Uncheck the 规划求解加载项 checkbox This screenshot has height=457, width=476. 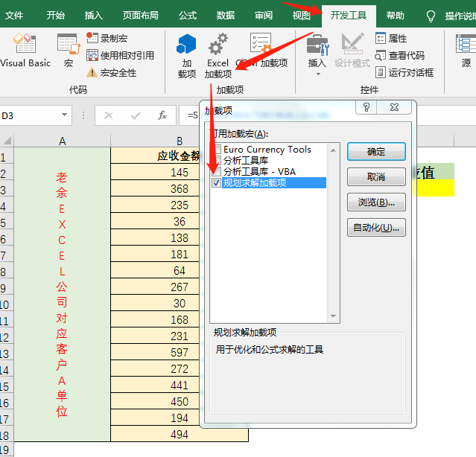click(216, 182)
